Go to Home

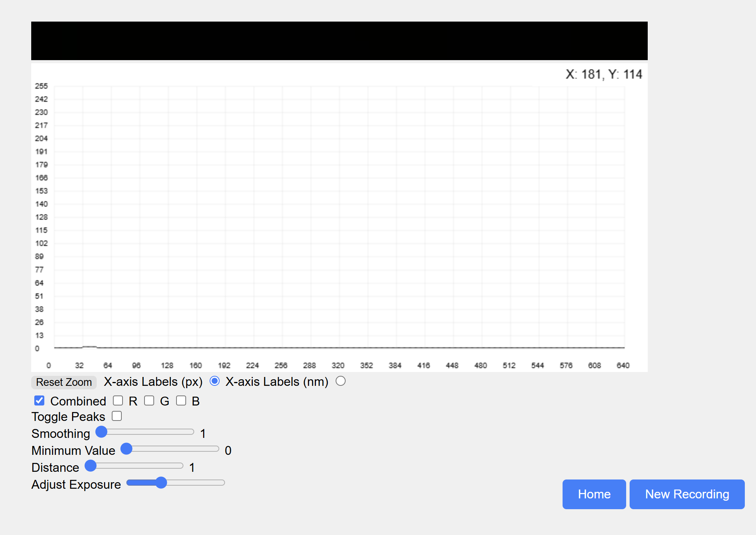[x=594, y=494]
